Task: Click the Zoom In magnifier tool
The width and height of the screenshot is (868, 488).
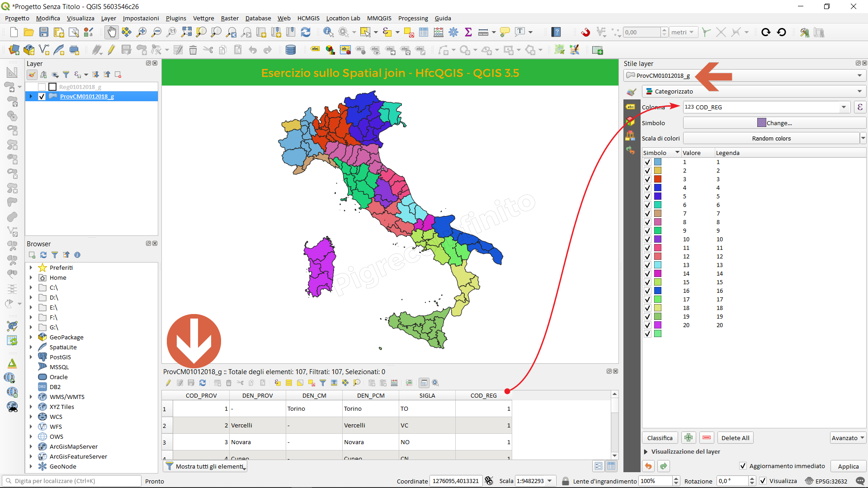Action: coord(142,32)
